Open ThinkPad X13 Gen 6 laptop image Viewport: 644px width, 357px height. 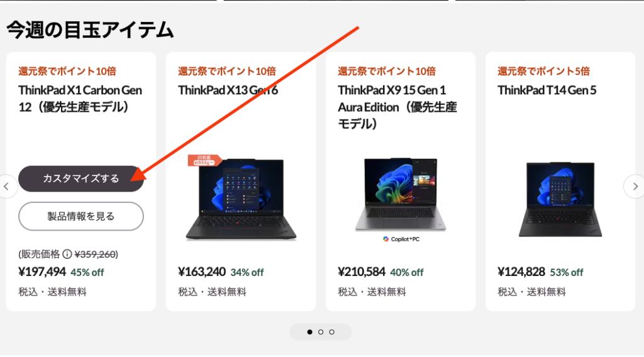click(x=241, y=198)
